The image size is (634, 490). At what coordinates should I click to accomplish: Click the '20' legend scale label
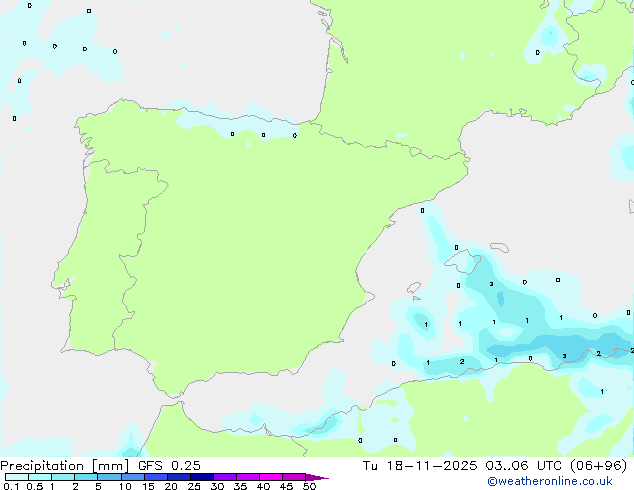point(171,486)
